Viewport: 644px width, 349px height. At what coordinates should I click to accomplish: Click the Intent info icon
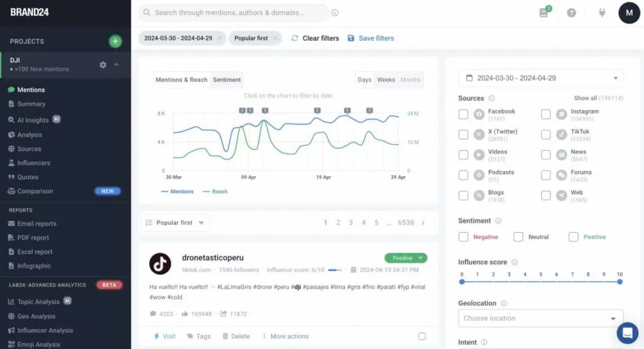[484, 343]
